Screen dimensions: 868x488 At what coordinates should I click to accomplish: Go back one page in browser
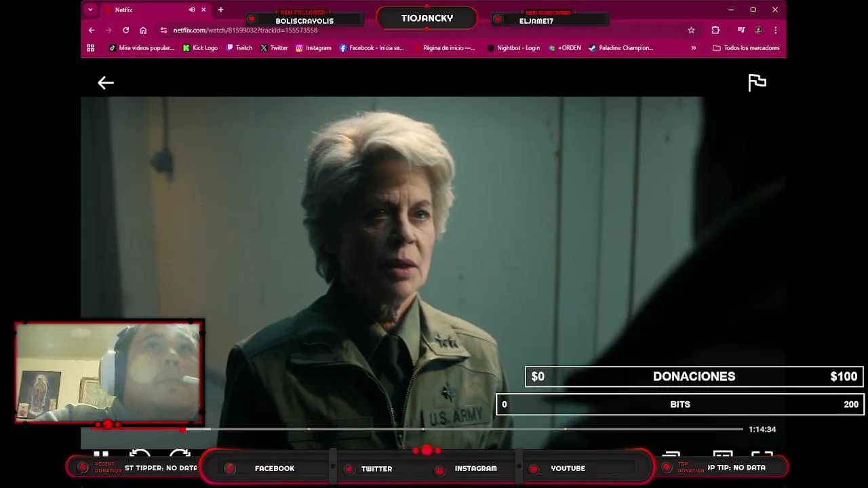click(x=92, y=30)
